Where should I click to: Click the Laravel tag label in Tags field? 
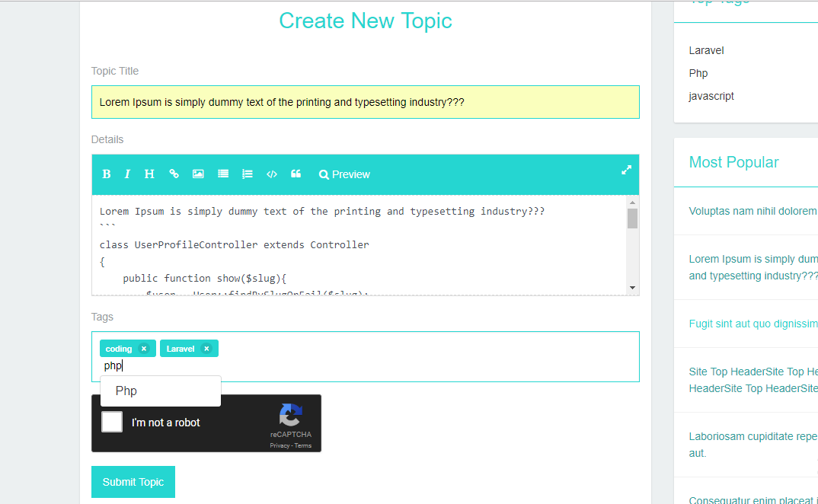(180, 349)
